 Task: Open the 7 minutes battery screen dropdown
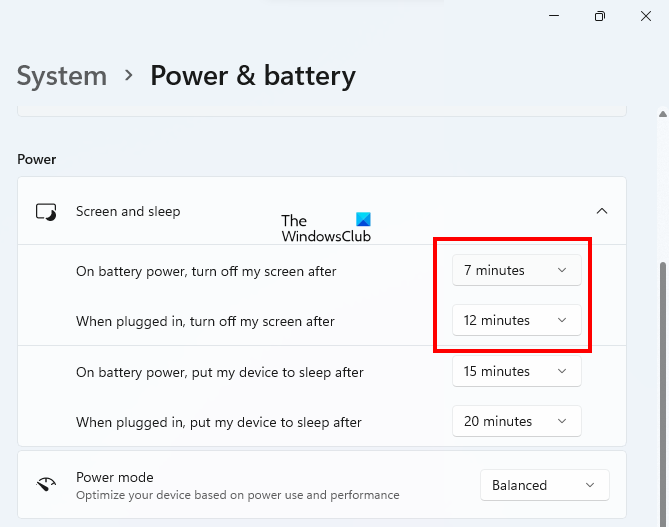[516, 270]
